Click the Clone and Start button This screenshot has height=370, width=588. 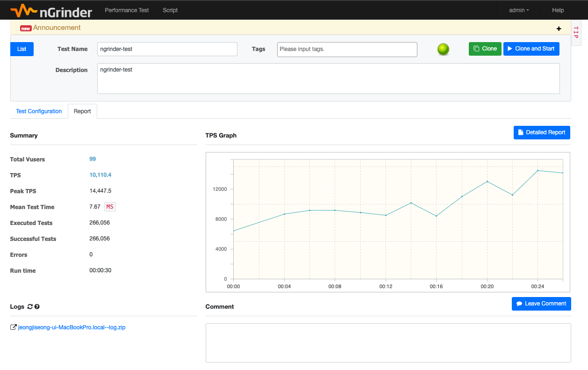point(531,49)
